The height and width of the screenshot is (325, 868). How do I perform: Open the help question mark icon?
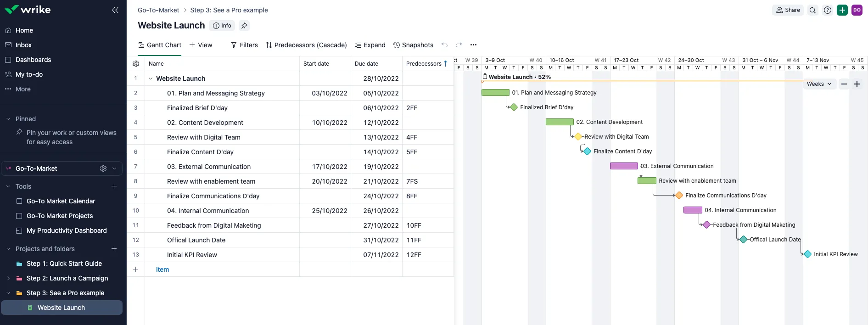[x=827, y=10]
